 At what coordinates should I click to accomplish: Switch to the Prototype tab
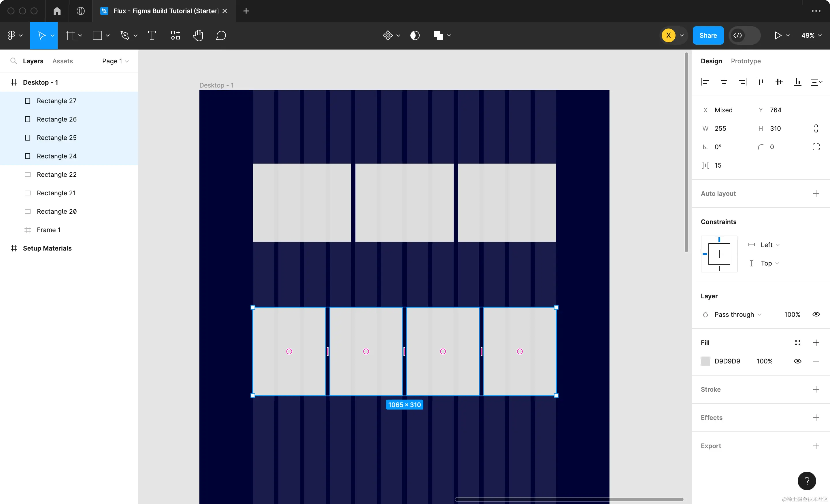click(x=746, y=61)
